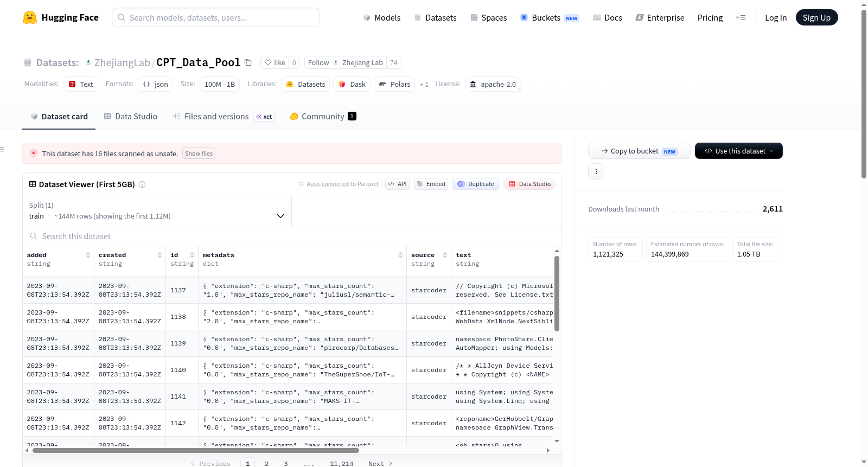Click the page vertical scrollbar
Image resolution: width=868 pixels, height=467 pixels.
pos(864,94)
